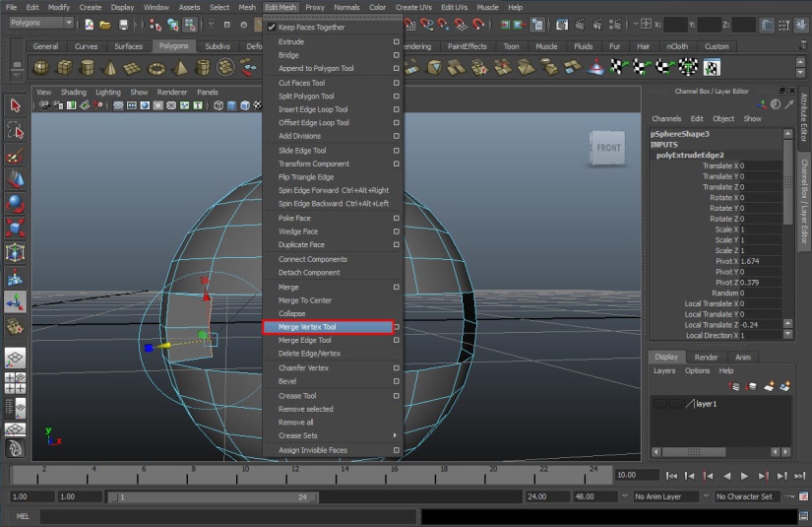
Task: Toggle layer1 visibility box
Action: tap(660, 404)
